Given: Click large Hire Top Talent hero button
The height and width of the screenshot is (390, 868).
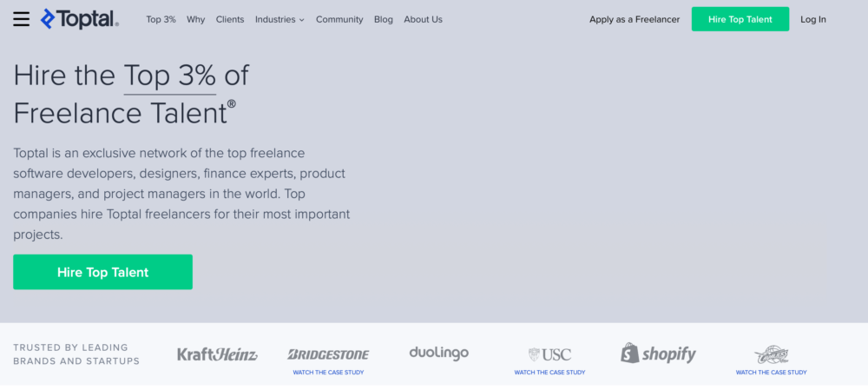Looking at the screenshot, I should click(103, 272).
